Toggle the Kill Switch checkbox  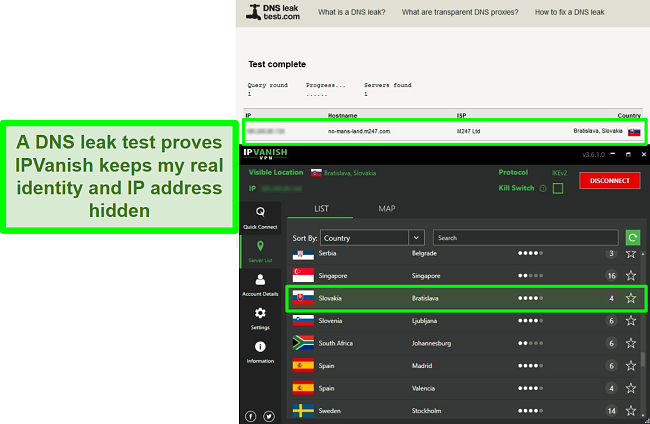click(x=558, y=189)
